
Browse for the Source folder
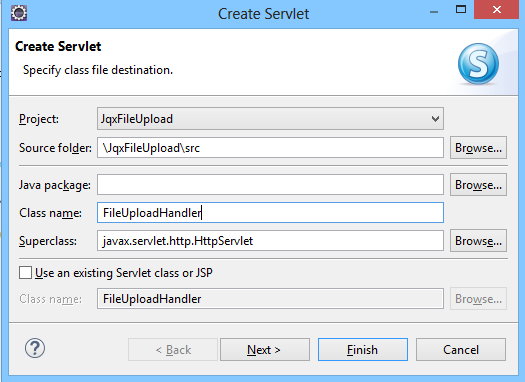click(478, 148)
